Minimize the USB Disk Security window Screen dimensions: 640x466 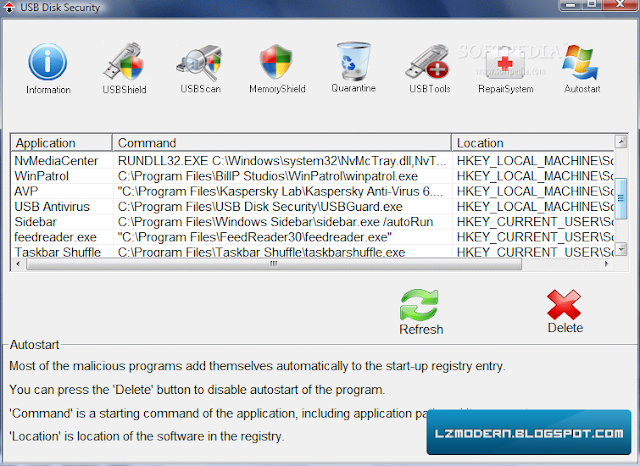pos(571,4)
